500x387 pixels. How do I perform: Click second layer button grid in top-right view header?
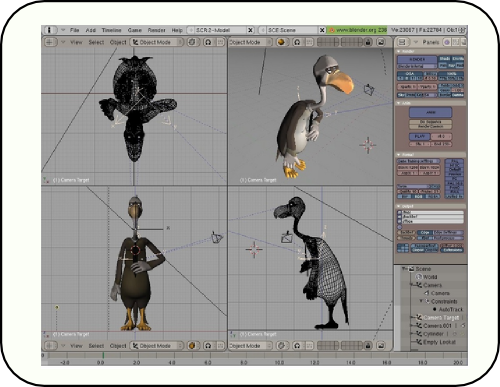pos(351,42)
